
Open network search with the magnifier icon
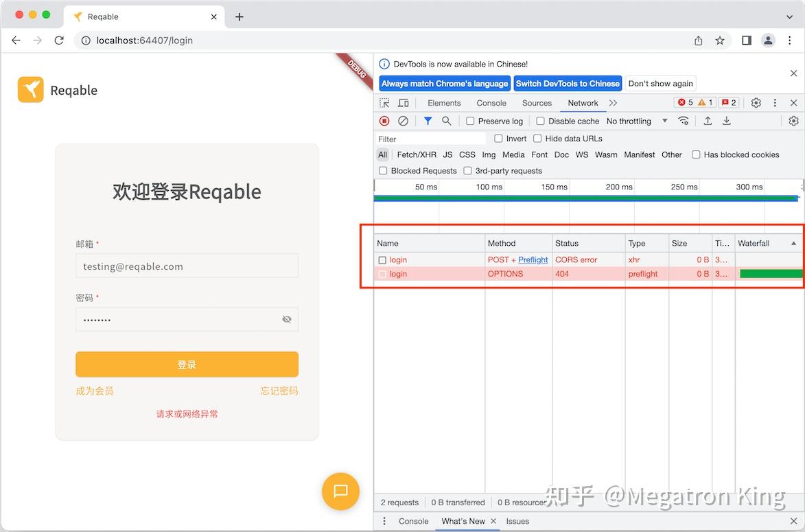coord(446,121)
